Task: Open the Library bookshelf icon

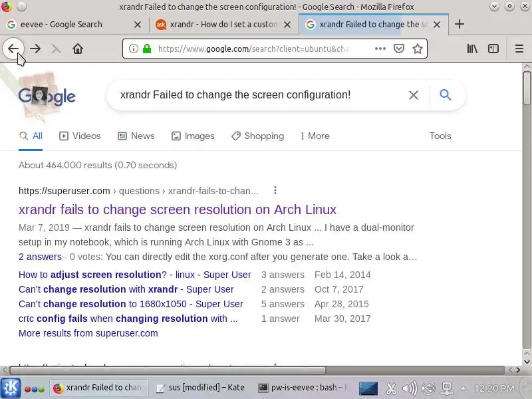Action: pos(472,49)
